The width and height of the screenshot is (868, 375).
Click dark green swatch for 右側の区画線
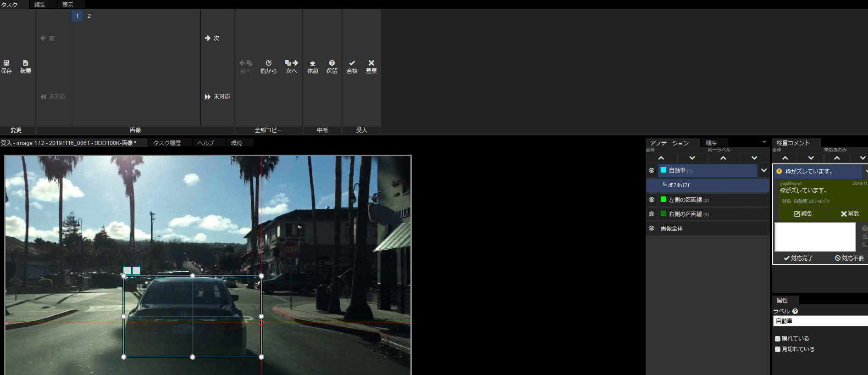pyautogui.click(x=663, y=213)
